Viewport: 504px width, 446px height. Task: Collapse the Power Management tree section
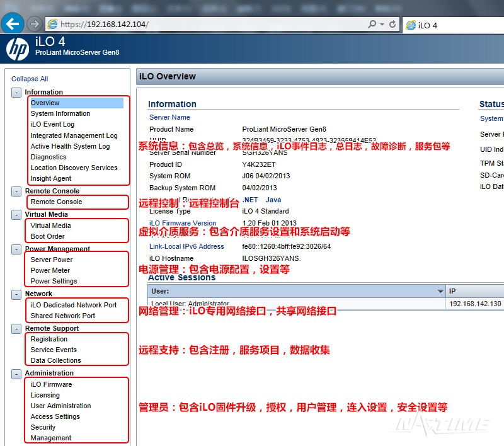tap(16, 249)
